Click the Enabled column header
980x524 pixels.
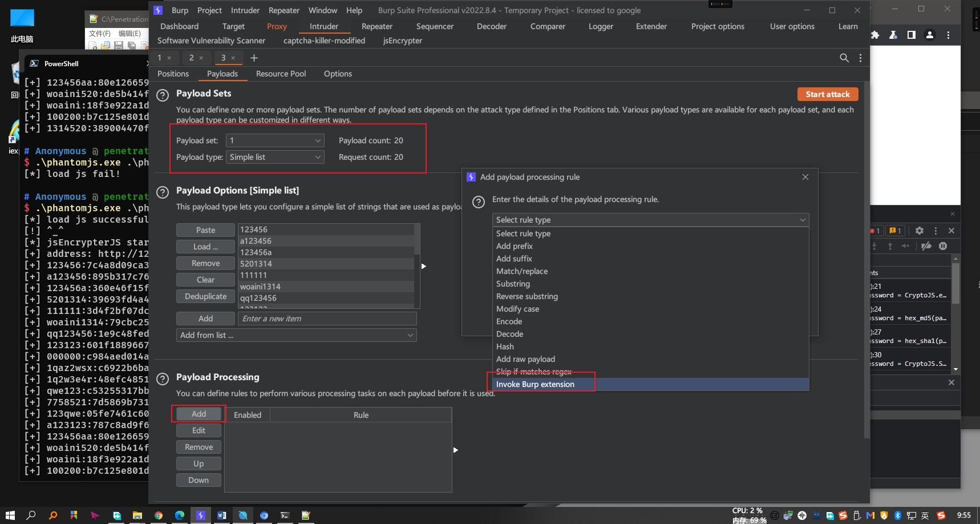(x=248, y=415)
